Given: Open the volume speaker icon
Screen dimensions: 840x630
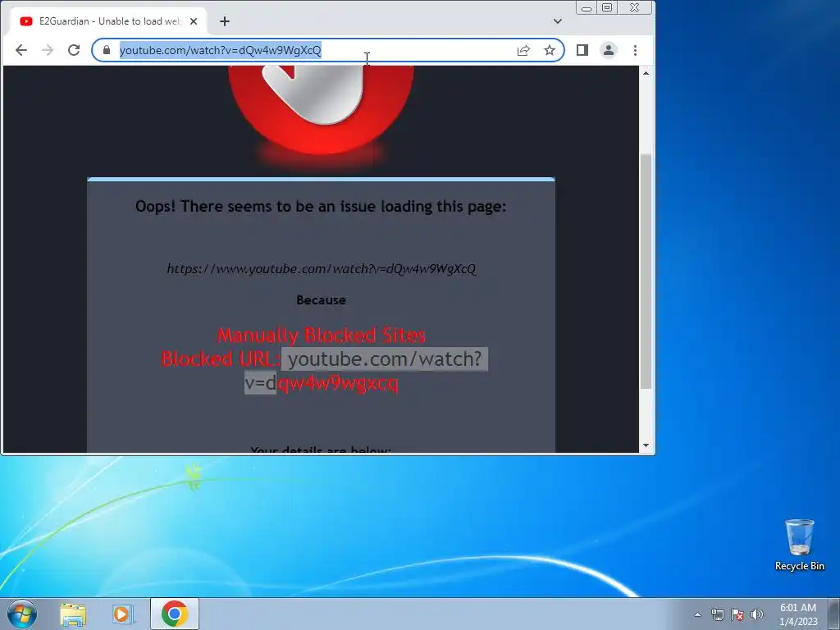Looking at the screenshot, I should 757,614.
